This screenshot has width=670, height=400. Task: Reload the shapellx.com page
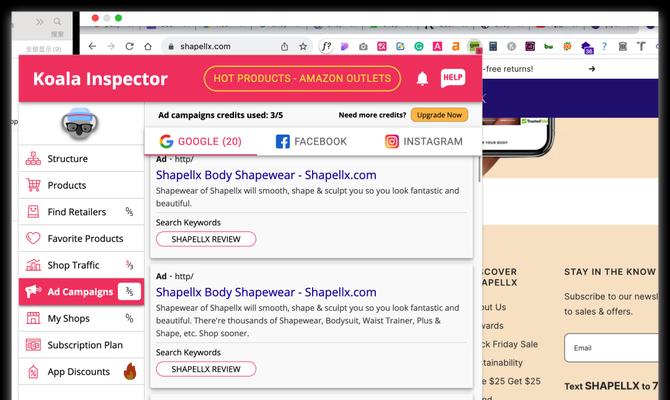pyautogui.click(x=129, y=46)
